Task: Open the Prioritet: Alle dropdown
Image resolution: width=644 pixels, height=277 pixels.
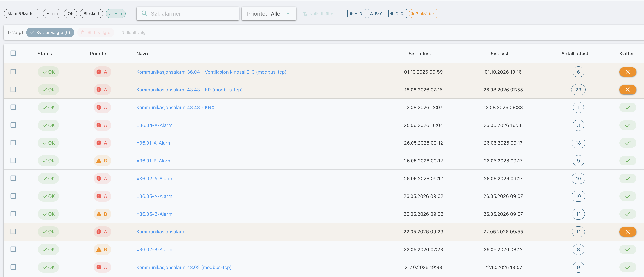Action: [269, 13]
